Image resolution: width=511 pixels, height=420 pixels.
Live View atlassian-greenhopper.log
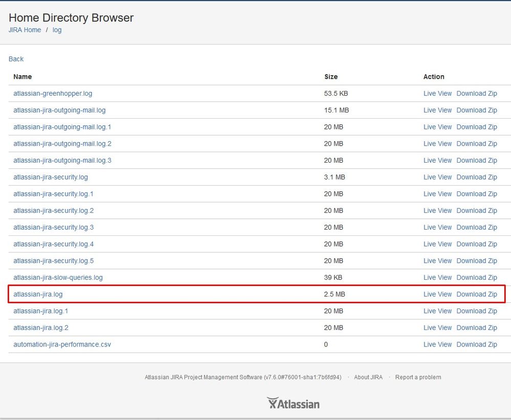click(x=438, y=94)
